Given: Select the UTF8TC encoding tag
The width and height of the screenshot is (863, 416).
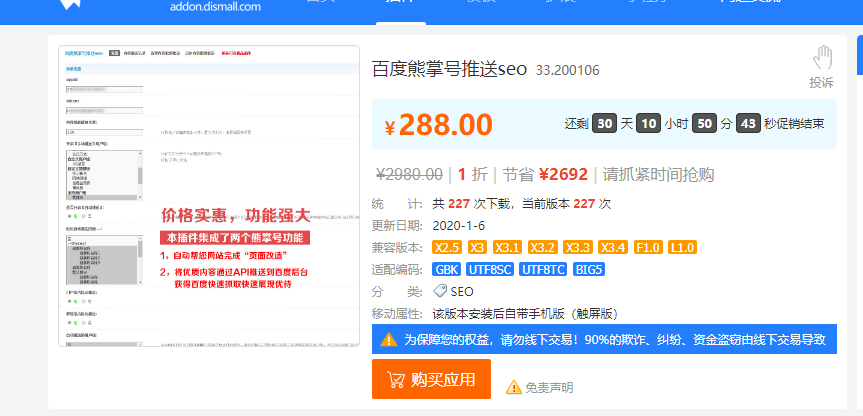Looking at the screenshot, I should tap(543, 270).
